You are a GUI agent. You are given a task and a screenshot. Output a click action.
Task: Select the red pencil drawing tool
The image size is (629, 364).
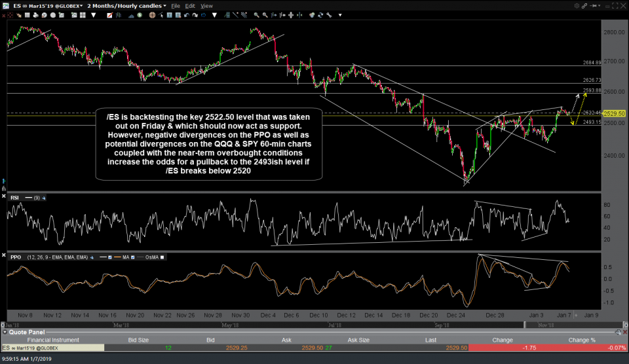point(109,15)
